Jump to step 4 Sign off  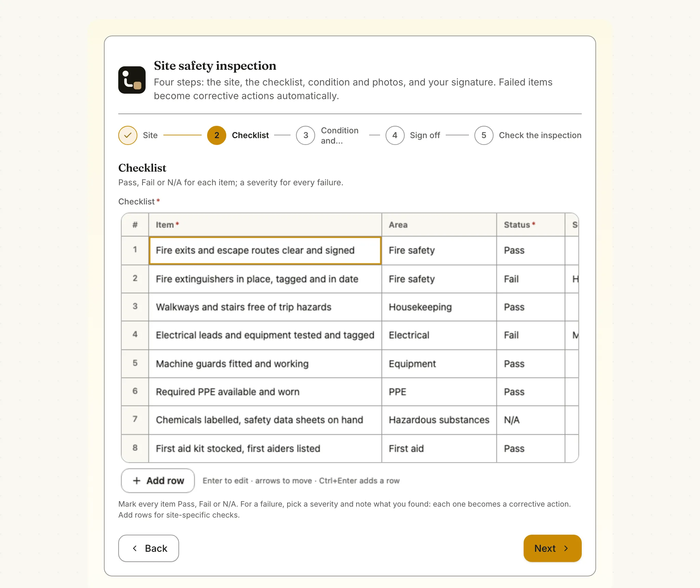[413, 135]
